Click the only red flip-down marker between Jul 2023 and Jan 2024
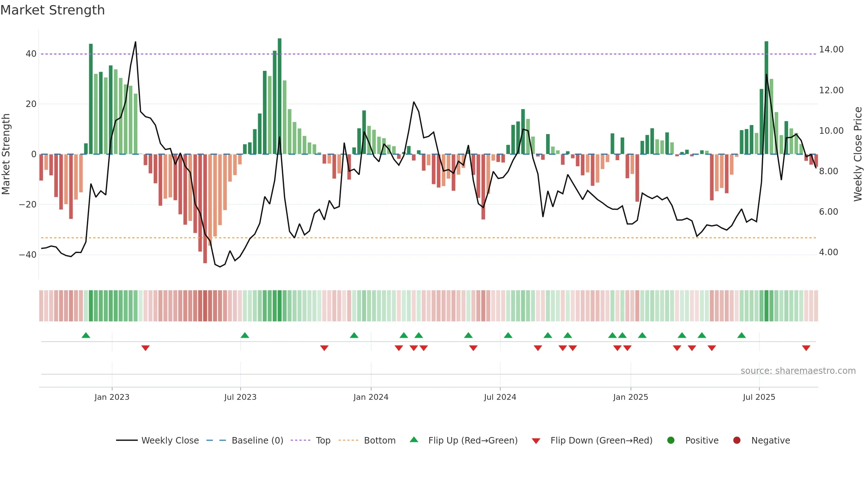Viewport: 868px width, 488px height. click(324, 348)
